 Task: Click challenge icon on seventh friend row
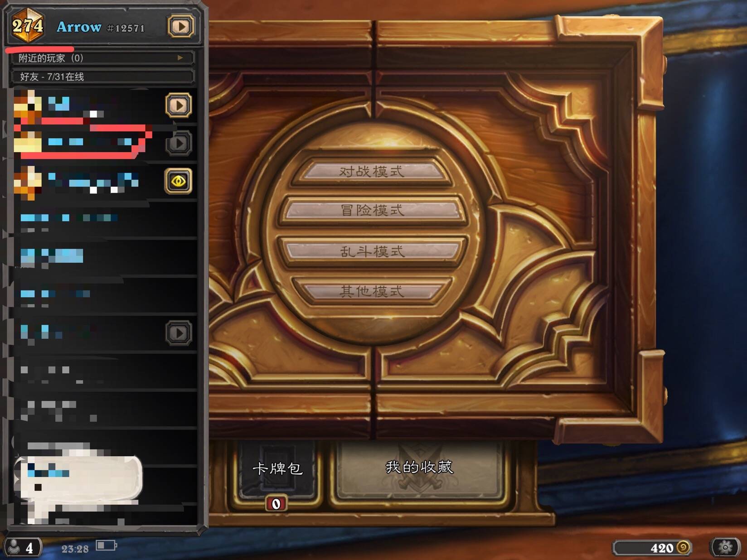179,333
